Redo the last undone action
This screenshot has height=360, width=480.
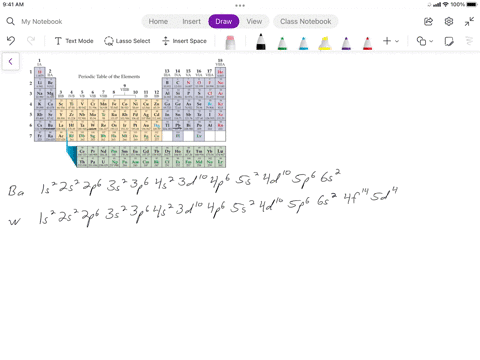pyautogui.click(x=31, y=41)
